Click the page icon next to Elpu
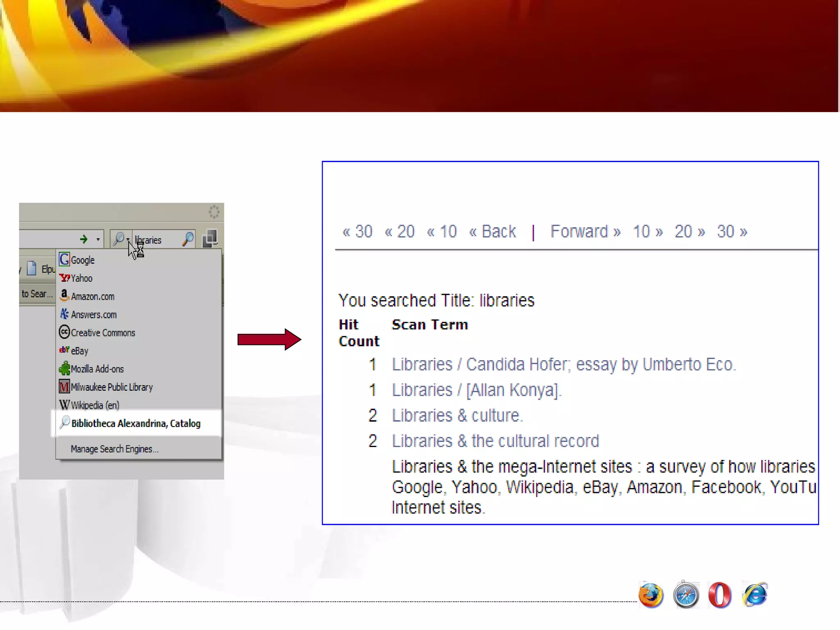 32,269
